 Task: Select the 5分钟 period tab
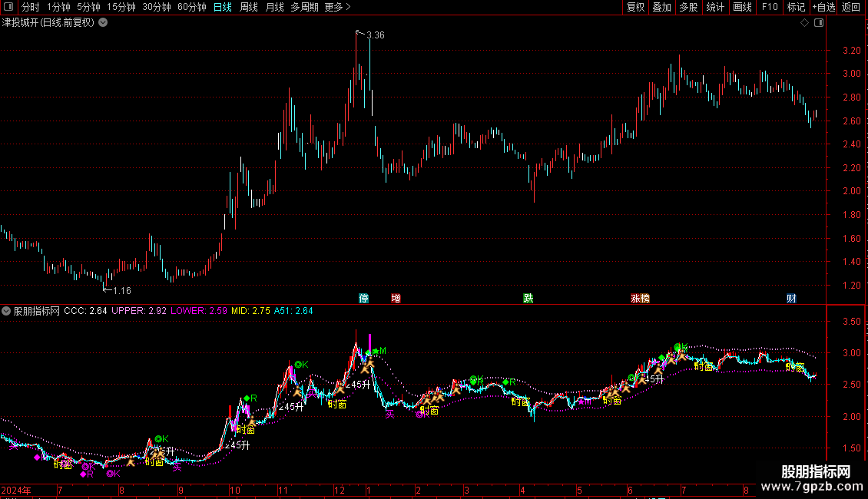88,7
